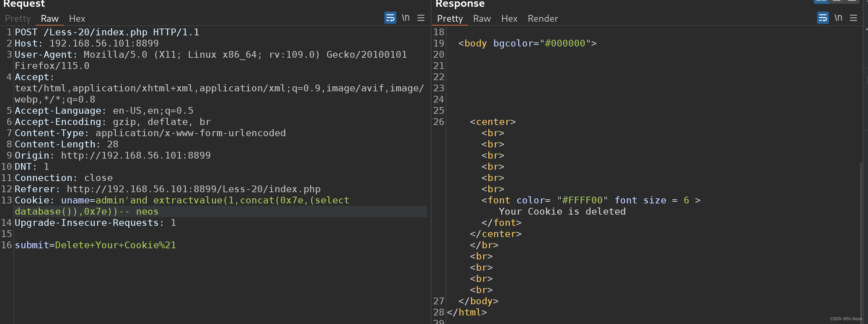Click the closing body tag line 27
The width and height of the screenshot is (868, 324).
[x=478, y=301]
